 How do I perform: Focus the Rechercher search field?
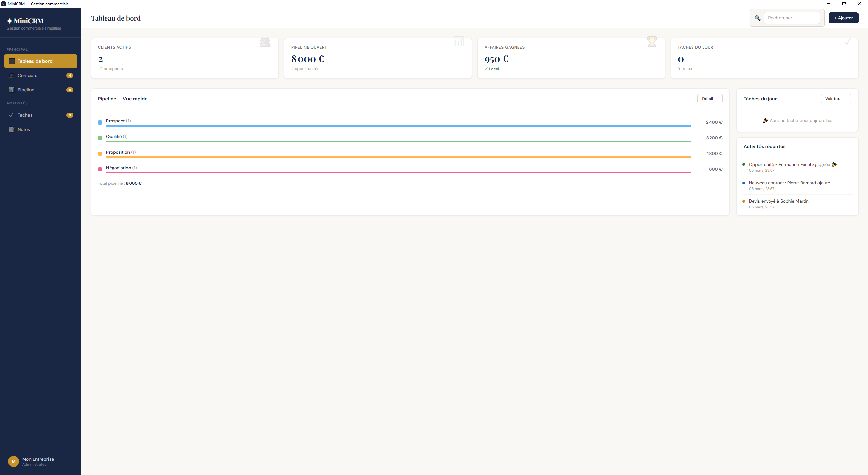click(792, 18)
